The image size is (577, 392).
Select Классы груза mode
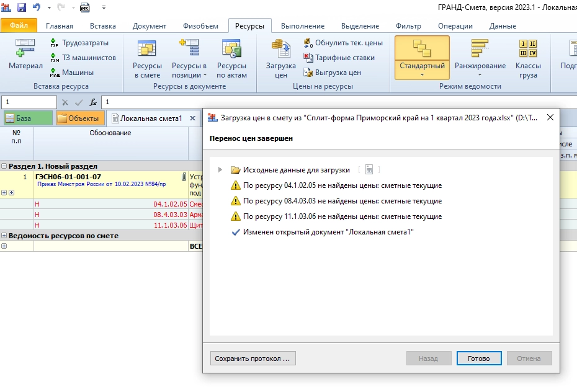(x=528, y=58)
